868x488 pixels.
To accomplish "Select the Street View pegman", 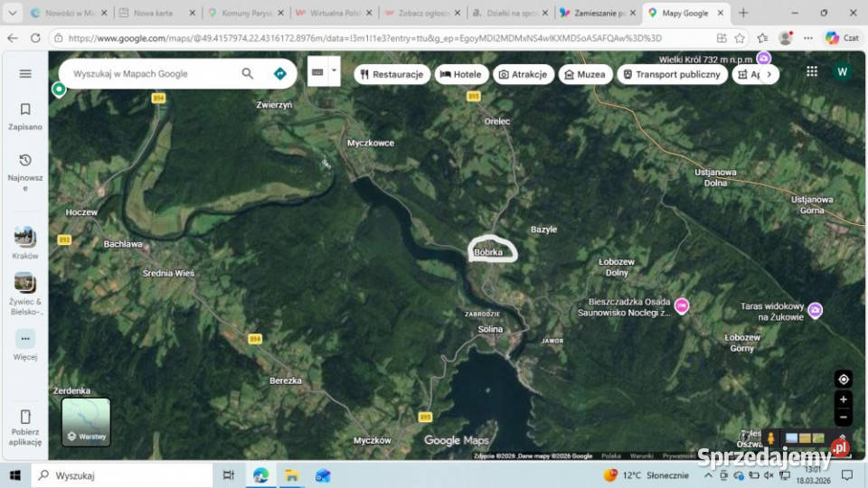I will click(x=770, y=439).
